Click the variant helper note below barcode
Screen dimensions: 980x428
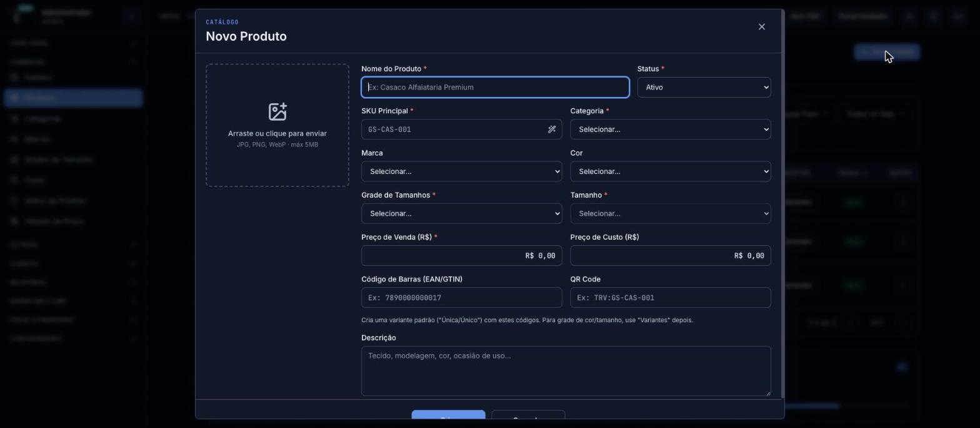click(x=527, y=320)
